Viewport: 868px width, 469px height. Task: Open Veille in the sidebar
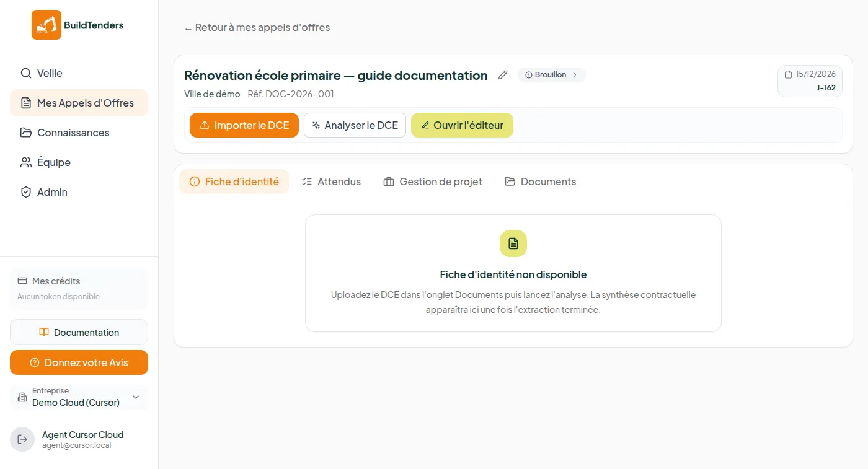(79, 73)
